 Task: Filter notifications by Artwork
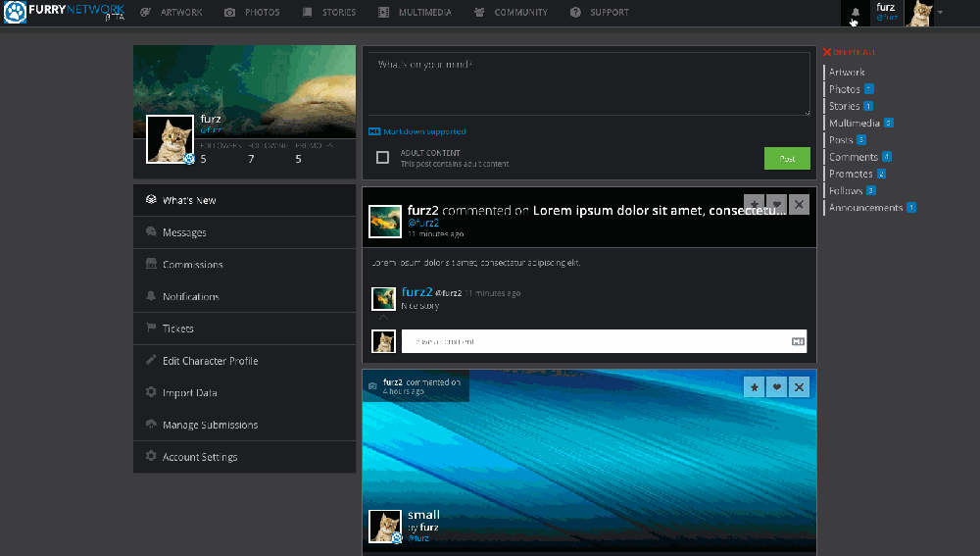point(847,72)
